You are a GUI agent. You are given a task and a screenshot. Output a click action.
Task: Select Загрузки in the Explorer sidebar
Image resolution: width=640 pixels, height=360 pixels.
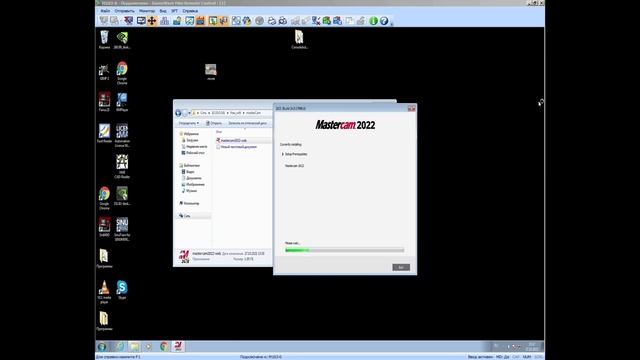tap(192, 140)
